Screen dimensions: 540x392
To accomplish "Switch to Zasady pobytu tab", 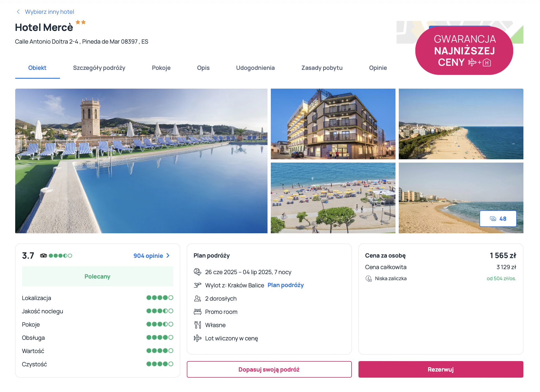I will pyautogui.click(x=322, y=68).
